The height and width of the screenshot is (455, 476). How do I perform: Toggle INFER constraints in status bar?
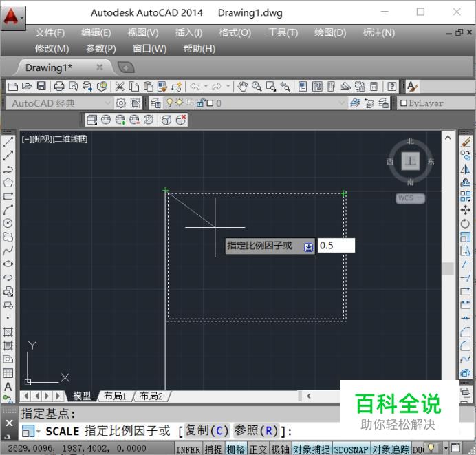tap(188, 449)
